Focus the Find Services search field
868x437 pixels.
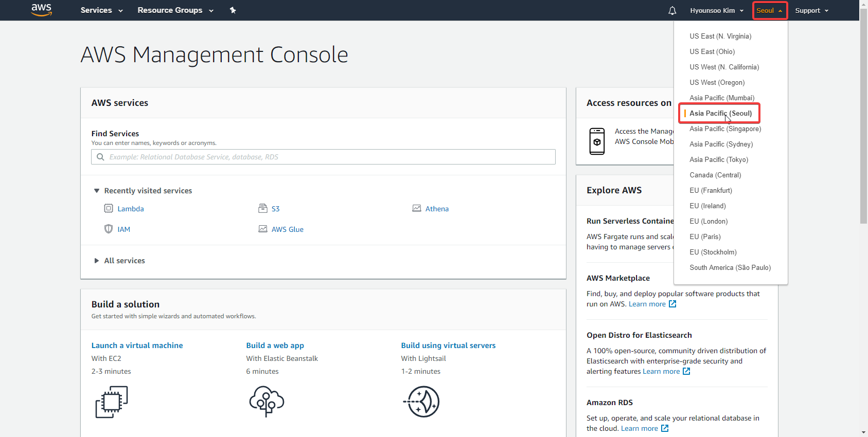tap(323, 157)
